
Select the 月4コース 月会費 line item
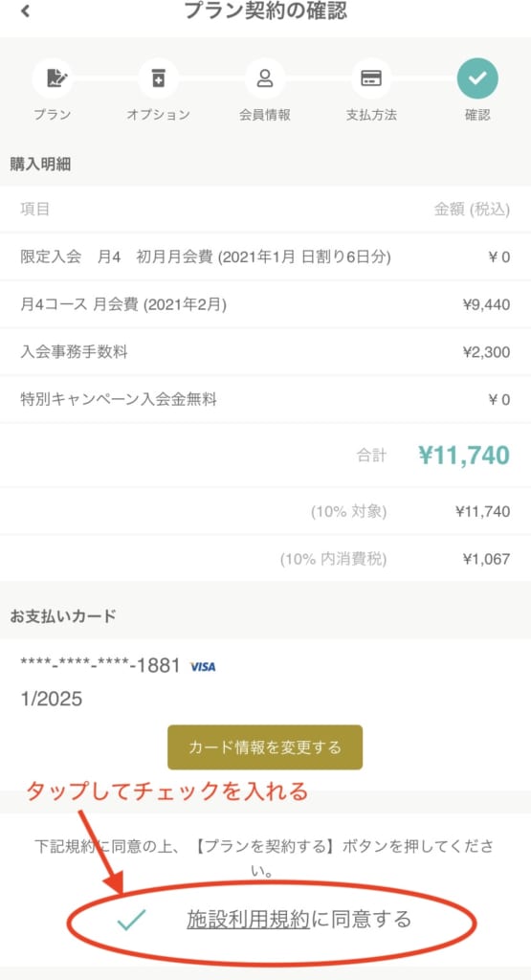click(265, 304)
